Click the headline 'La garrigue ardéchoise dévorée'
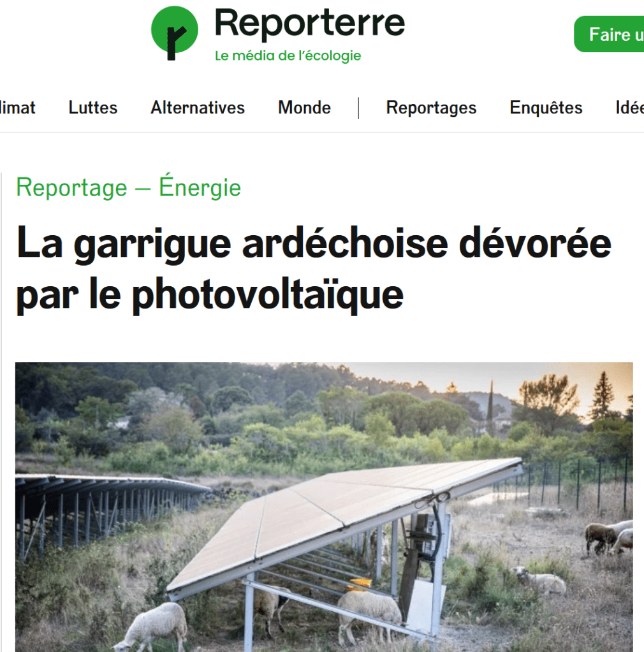This screenshot has height=652, width=644. point(314,244)
